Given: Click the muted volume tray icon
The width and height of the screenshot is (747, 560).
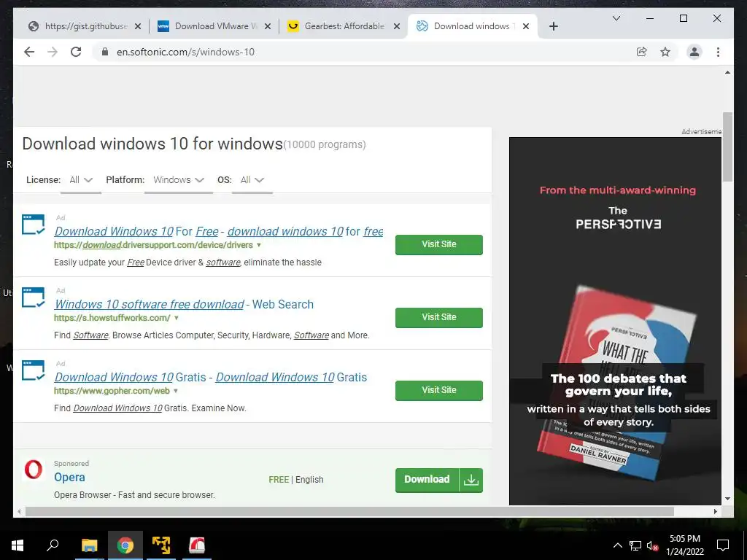Looking at the screenshot, I should tap(652, 545).
